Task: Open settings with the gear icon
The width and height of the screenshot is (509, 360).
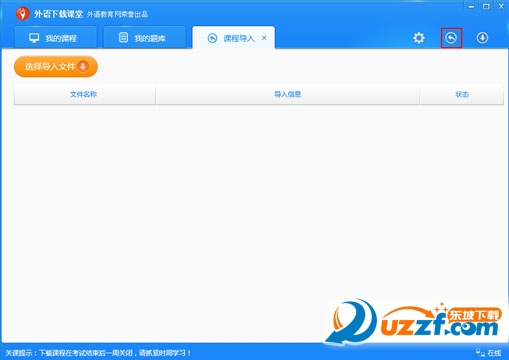Action: click(x=419, y=38)
